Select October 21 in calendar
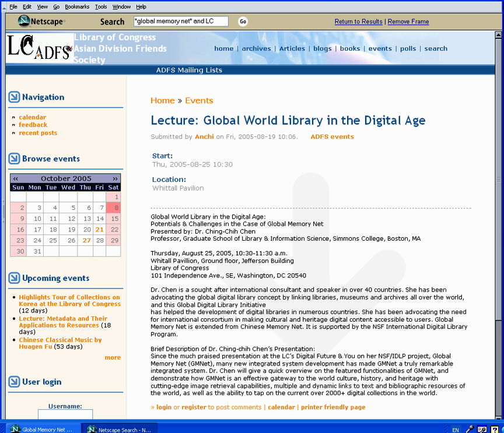Screen dimensions: 504x433 [x=100, y=230]
